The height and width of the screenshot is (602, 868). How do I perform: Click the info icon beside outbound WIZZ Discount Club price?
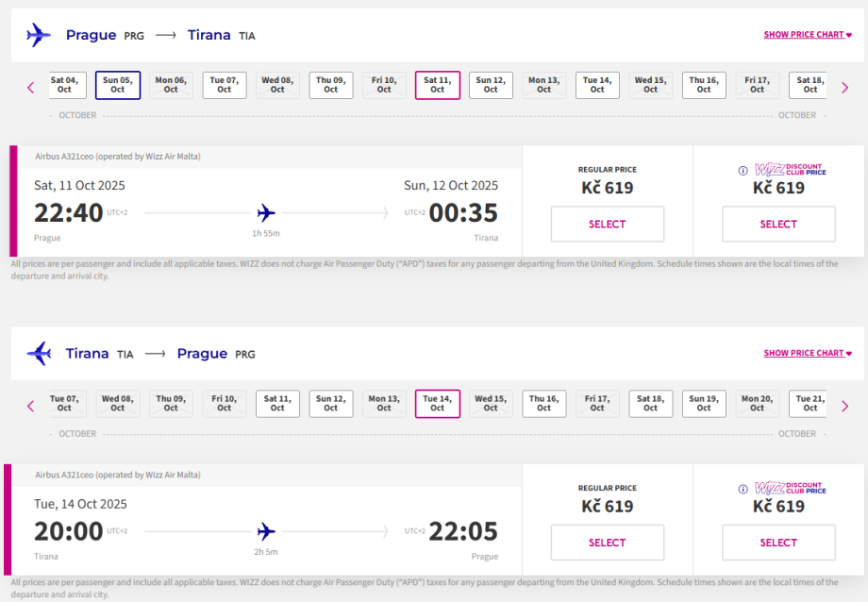(743, 171)
